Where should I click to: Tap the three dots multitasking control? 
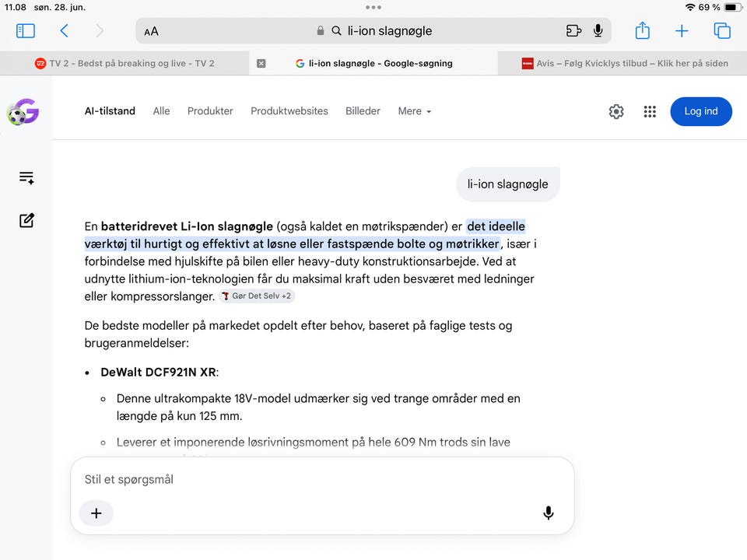point(373,7)
